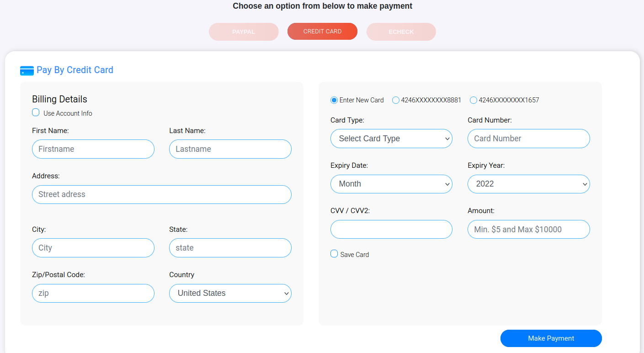Click the Street address field
644x353 pixels.
[x=162, y=194]
